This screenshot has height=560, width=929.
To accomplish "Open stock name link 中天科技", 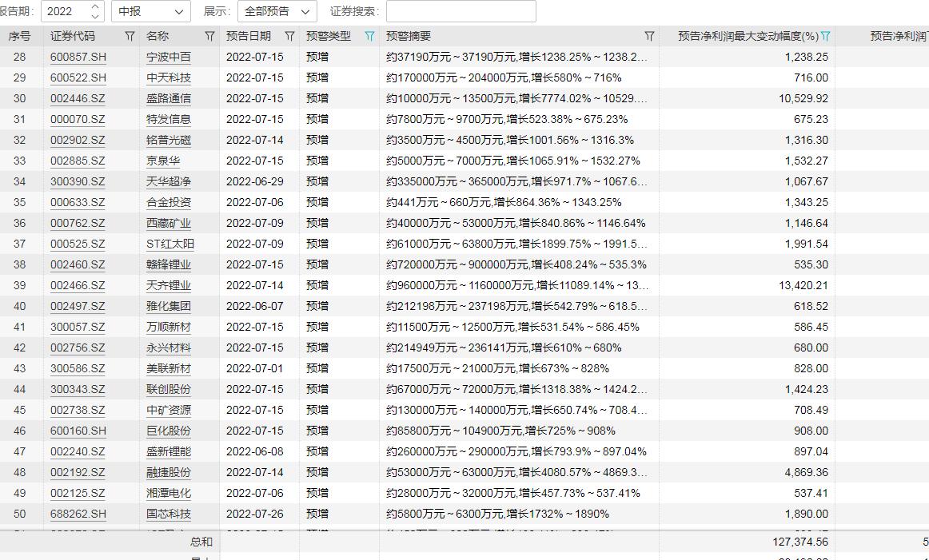I will pyautogui.click(x=169, y=77).
